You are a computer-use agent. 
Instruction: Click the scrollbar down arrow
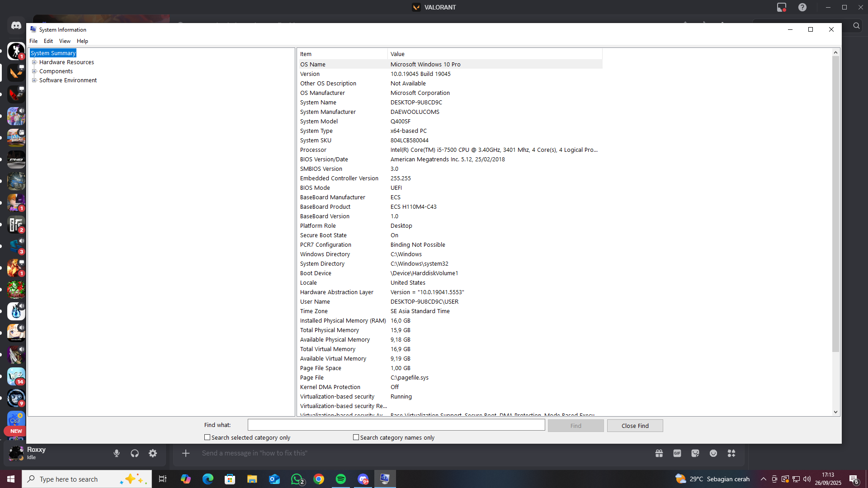[835, 412]
